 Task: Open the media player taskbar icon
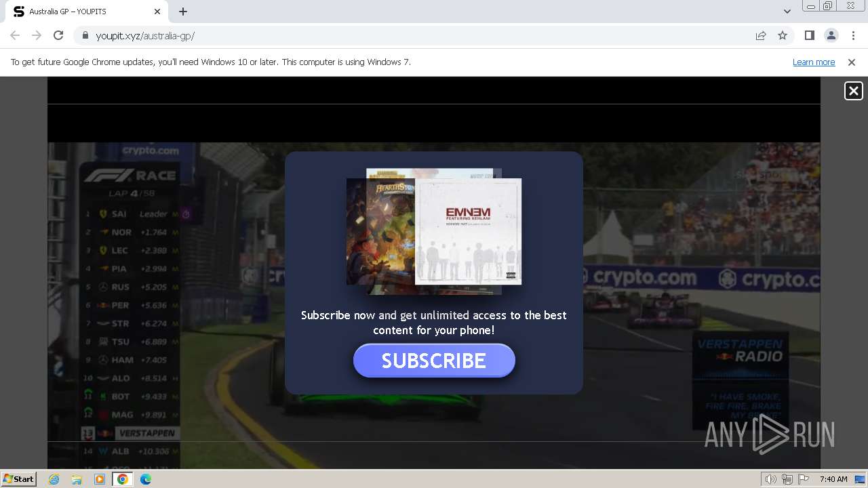[x=100, y=479]
